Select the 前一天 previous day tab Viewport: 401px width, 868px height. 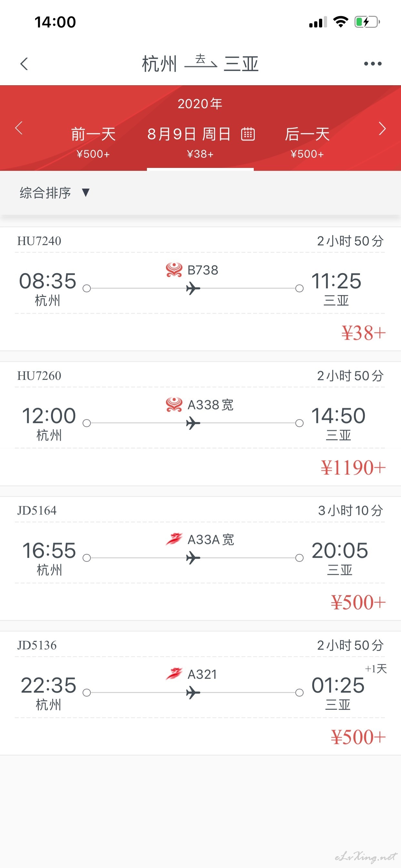coord(93,141)
